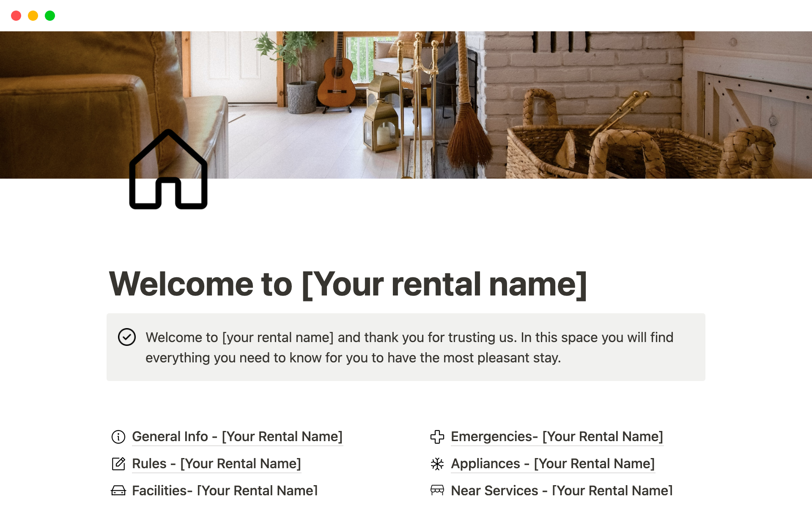Image resolution: width=812 pixels, height=508 pixels.
Task: Open Appliances section for rental
Action: tap(552, 463)
